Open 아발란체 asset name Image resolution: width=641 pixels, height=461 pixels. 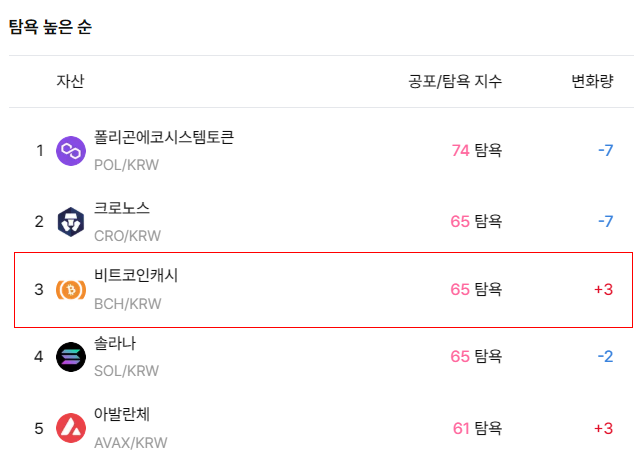click(122, 414)
